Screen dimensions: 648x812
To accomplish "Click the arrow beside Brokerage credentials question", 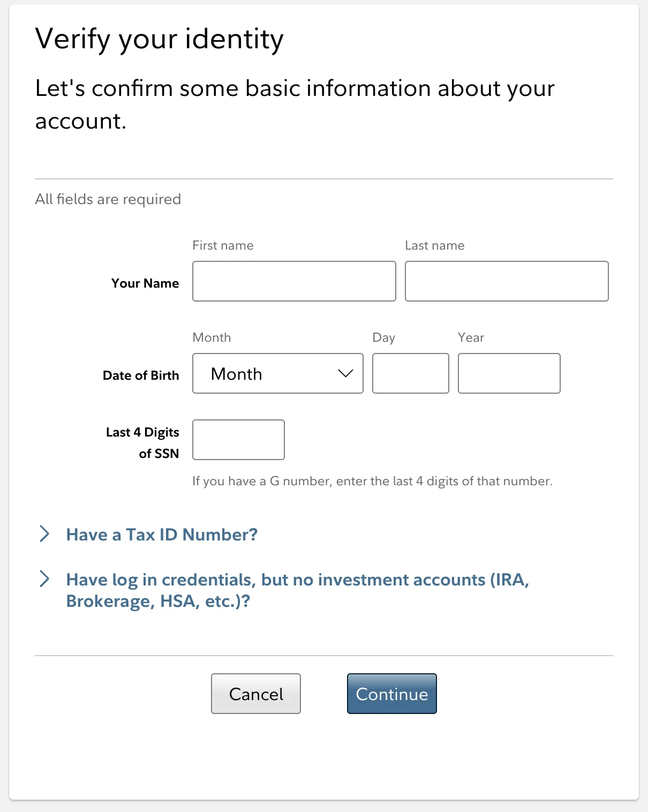I will pos(45,579).
